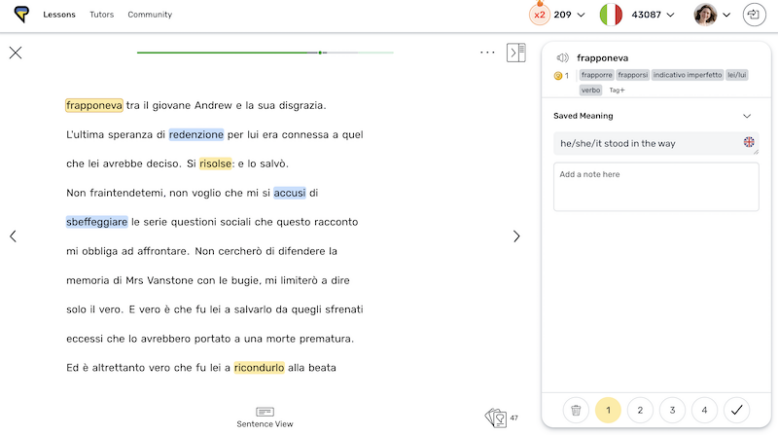Delete the word using trash icon

point(575,409)
